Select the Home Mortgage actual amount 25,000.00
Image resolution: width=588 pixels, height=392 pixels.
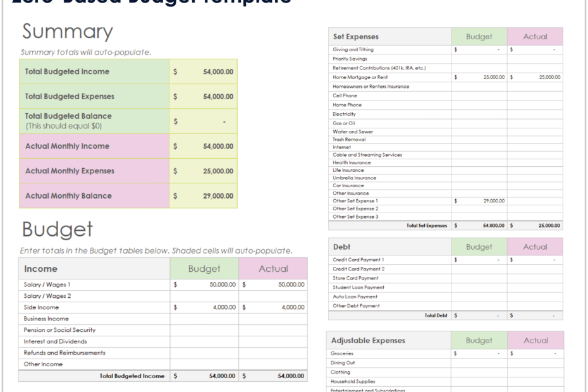550,77
